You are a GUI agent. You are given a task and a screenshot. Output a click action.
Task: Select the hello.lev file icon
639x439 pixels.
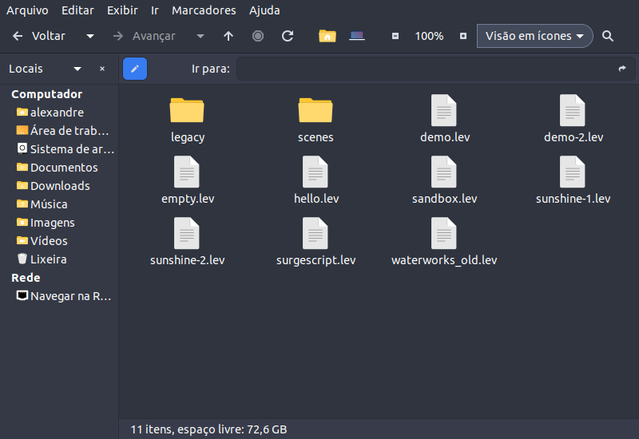(315, 172)
